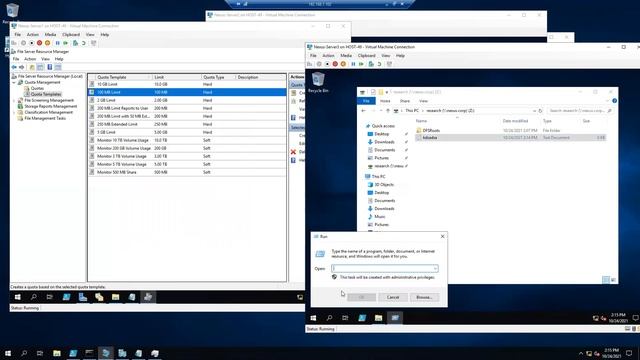Click the Forward arrow in the File Server Resource Manager toolbar
The image size is (640, 360).
point(22,67)
